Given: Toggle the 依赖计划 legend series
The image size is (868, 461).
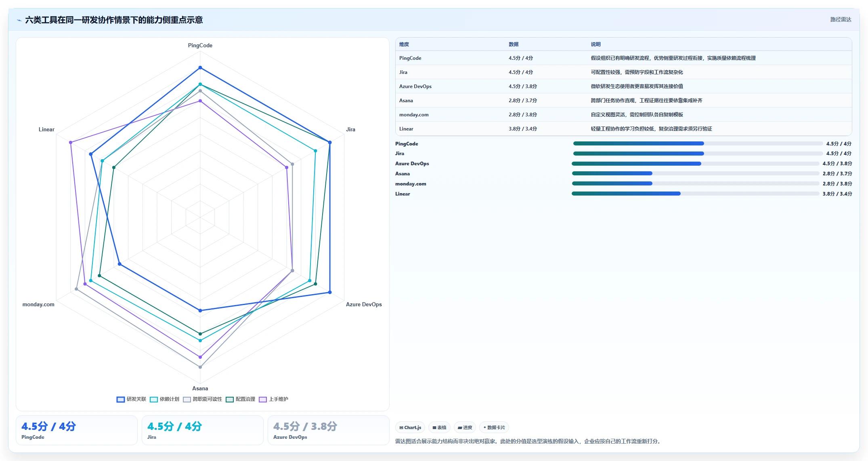Looking at the screenshot, I should [165, 399].
